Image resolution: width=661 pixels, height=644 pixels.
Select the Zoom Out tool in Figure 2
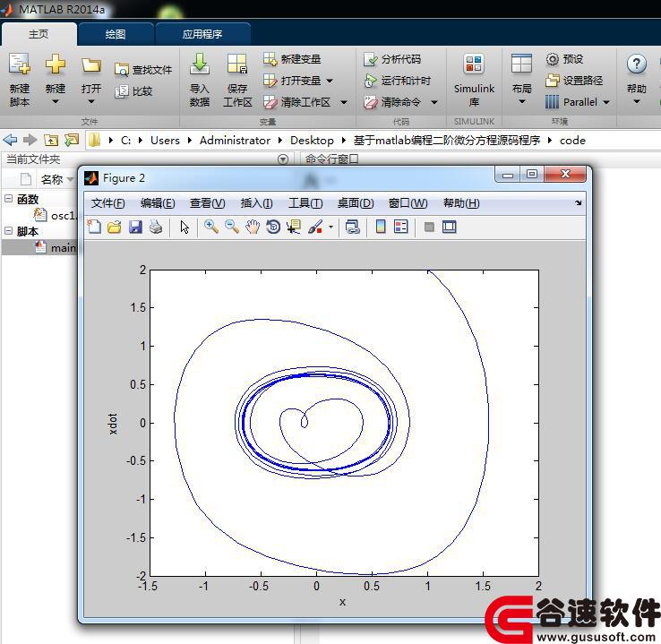pos(232,227)
